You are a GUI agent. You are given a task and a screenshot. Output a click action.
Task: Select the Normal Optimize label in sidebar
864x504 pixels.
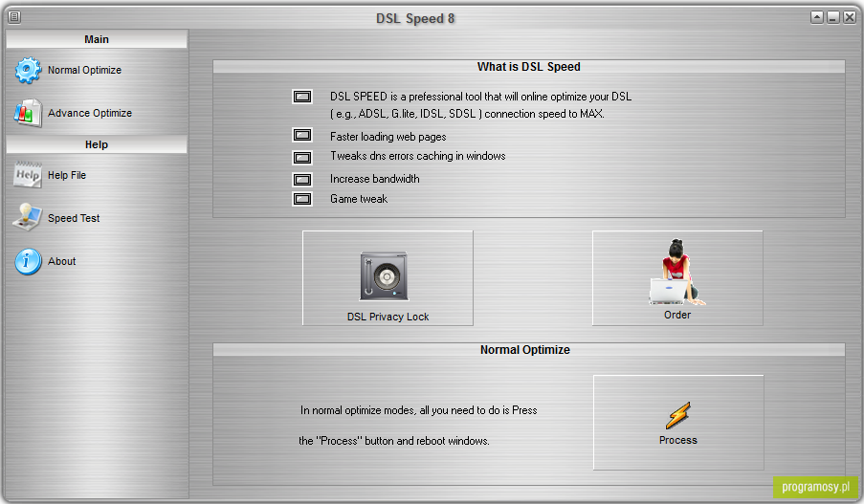84,70
